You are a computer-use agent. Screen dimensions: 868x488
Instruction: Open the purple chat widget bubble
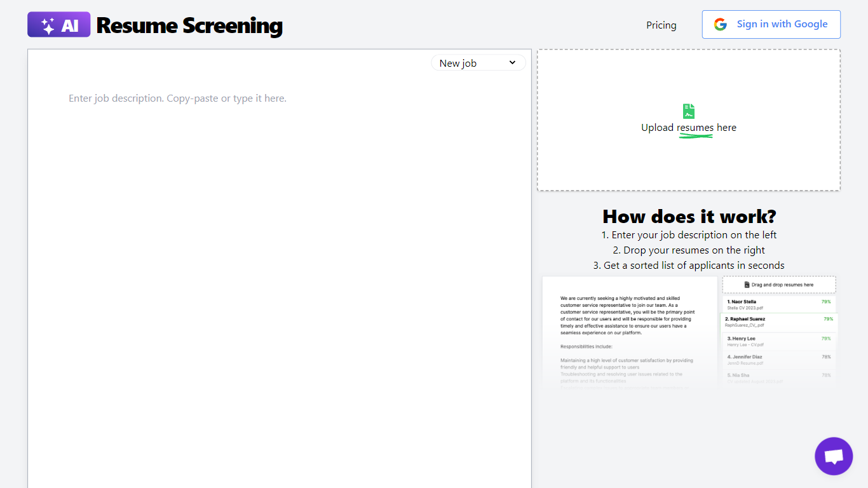[833, 456]
